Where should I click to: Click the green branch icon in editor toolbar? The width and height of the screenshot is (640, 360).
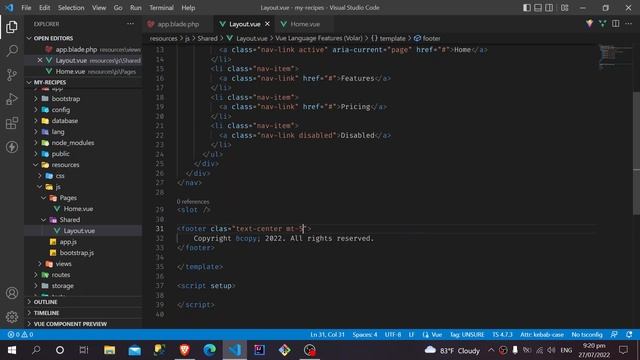tap(602, 24)
